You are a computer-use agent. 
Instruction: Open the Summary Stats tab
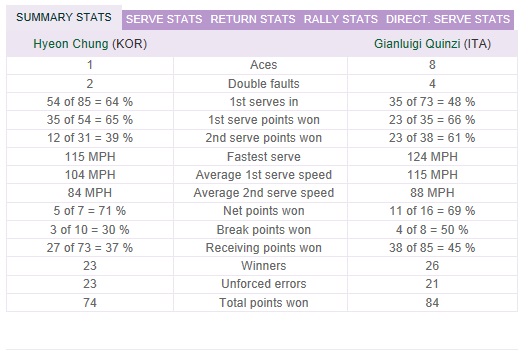(64, 17)
